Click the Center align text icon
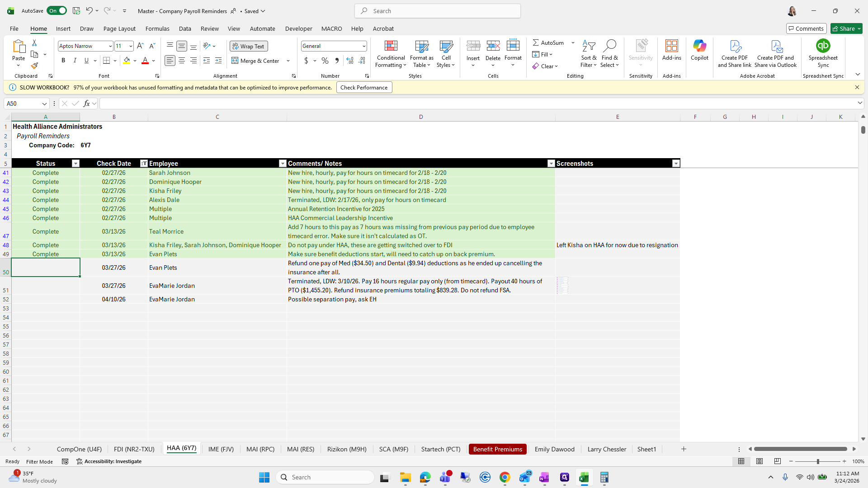 click(x=182, y=61)
